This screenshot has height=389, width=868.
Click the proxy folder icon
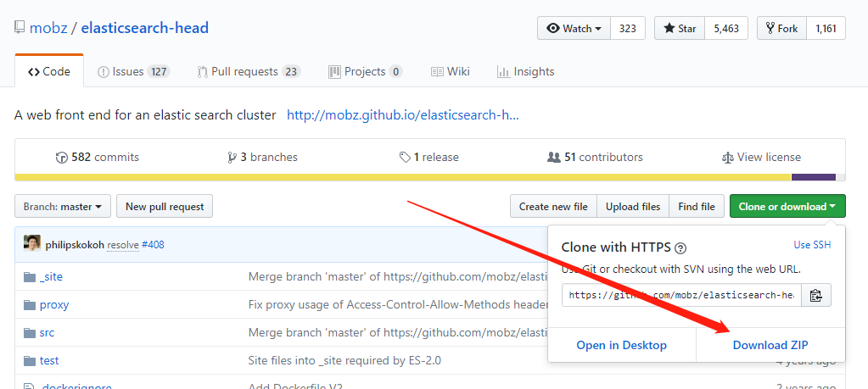coord(30,304)
